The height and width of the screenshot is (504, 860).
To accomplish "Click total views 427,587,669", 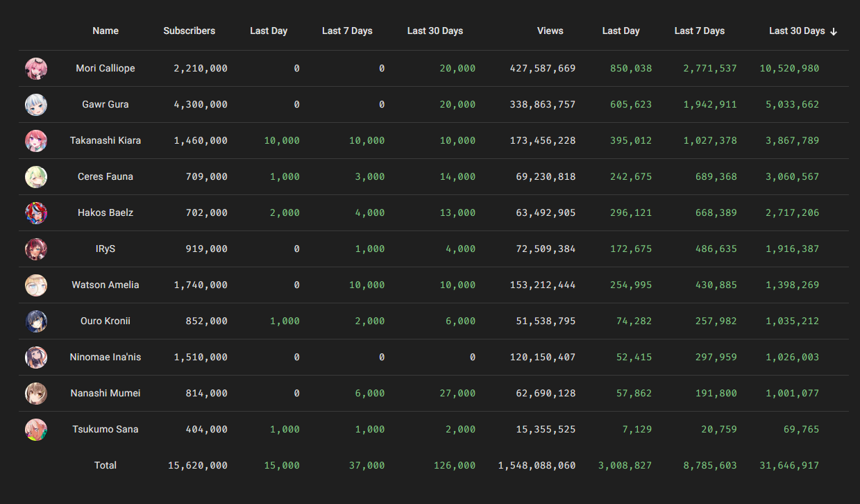I will click(x=543, y=68).
